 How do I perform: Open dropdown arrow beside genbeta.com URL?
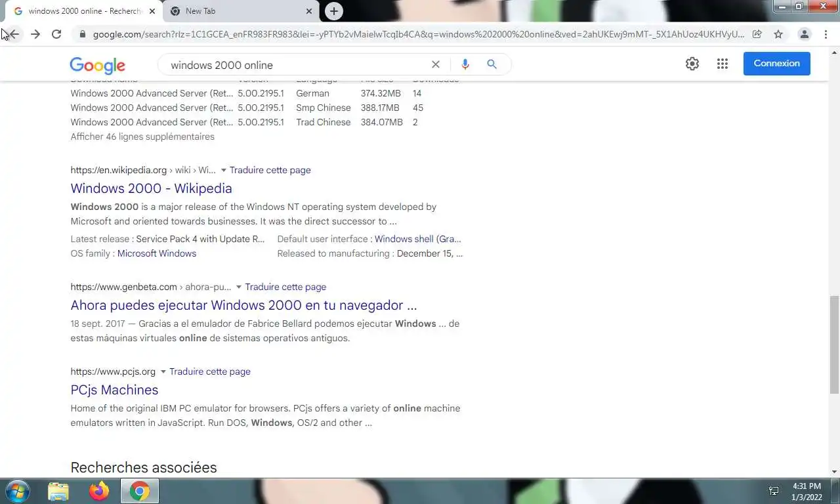click(x=239, y=287)
